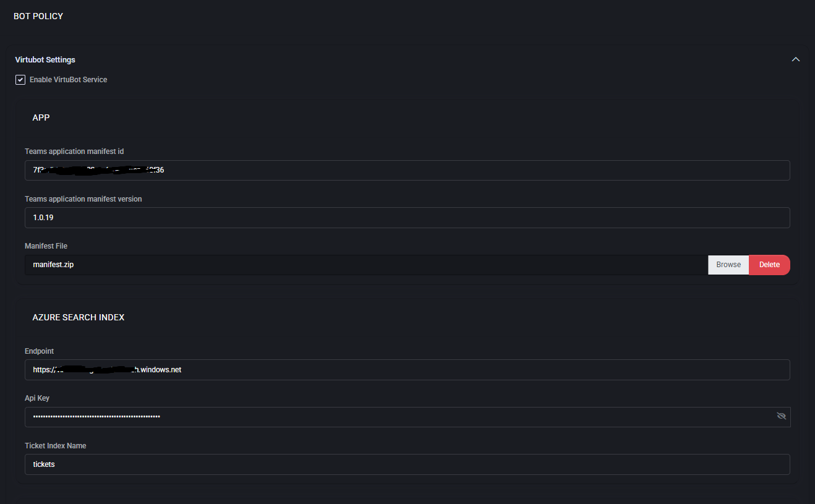Click the Virtubot Settings header title
The height and width of the screenshot is (504, 815).
pos(45,60)
